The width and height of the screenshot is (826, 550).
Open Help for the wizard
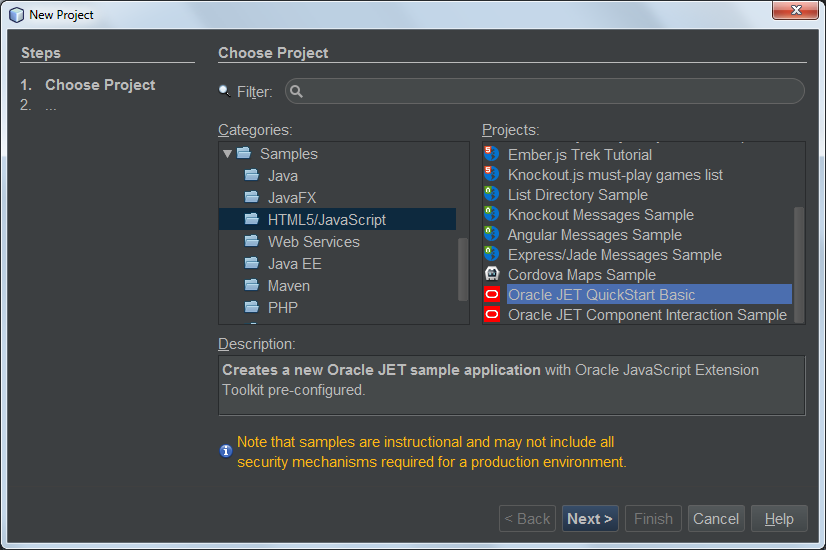pyautogui.click(x=779, y=519)
